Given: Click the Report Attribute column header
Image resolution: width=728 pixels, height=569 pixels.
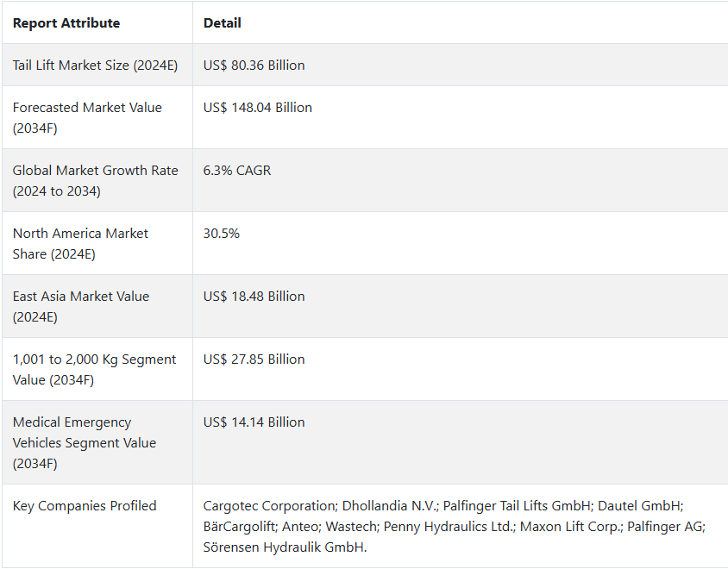Looking at the screenshot, I should 66,23.
